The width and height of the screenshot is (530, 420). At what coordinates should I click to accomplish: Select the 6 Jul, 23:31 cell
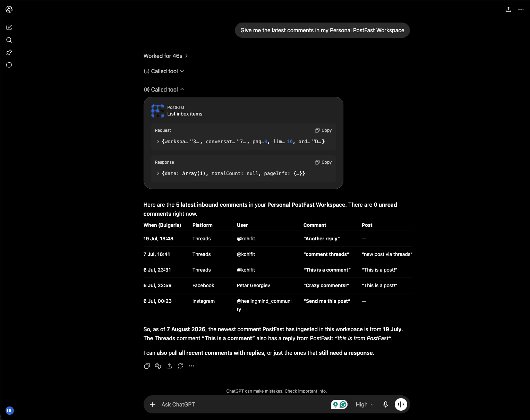tap(157, 270)
